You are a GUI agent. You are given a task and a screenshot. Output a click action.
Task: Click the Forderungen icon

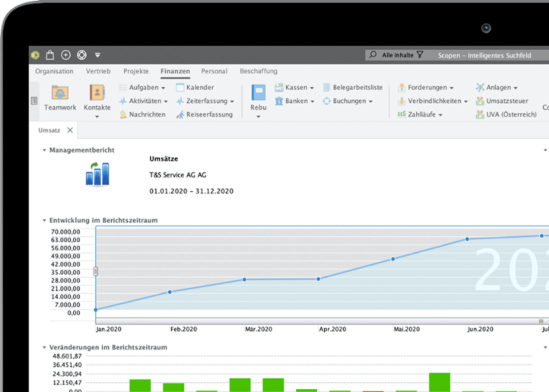(402, 87)
